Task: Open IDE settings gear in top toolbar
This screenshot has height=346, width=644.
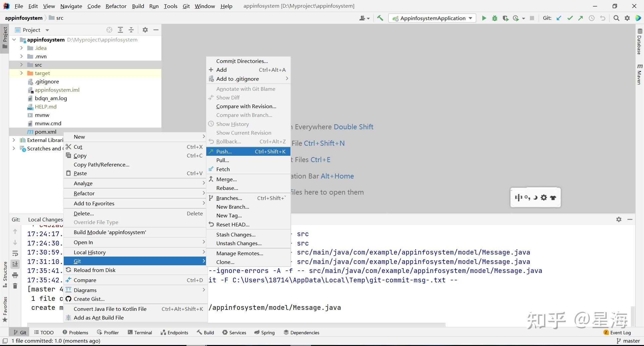Action: pyautogui.click(x=627, y=18)
